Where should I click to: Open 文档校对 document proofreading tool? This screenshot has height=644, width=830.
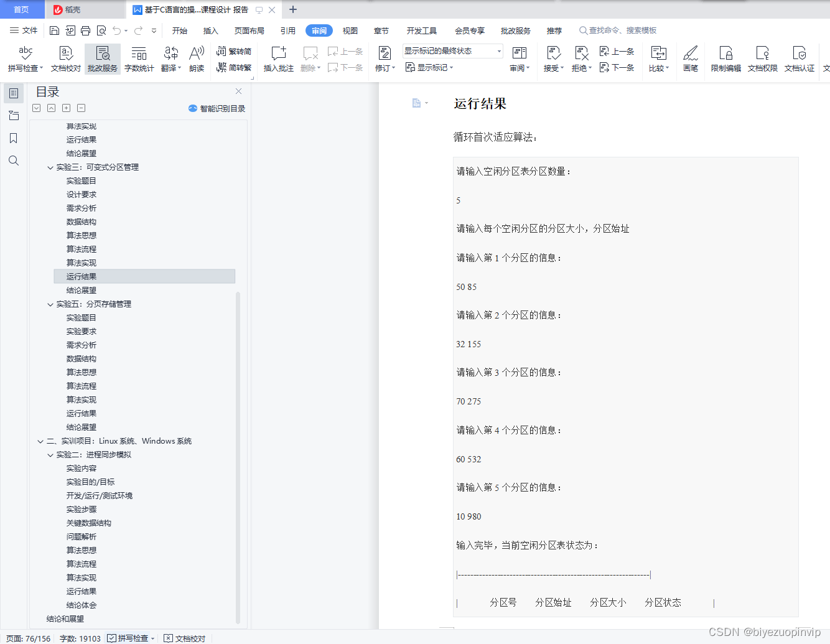(66, 59)
